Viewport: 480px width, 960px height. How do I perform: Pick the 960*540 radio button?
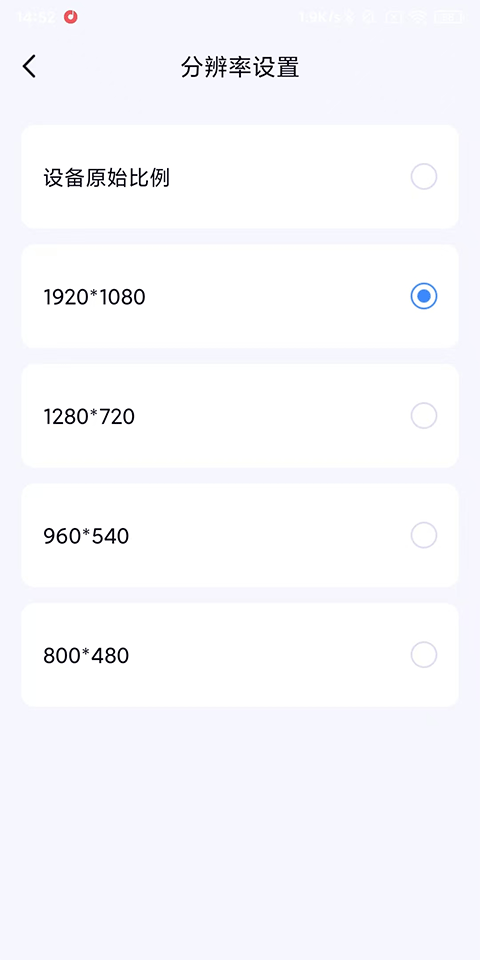coord(424,535)
